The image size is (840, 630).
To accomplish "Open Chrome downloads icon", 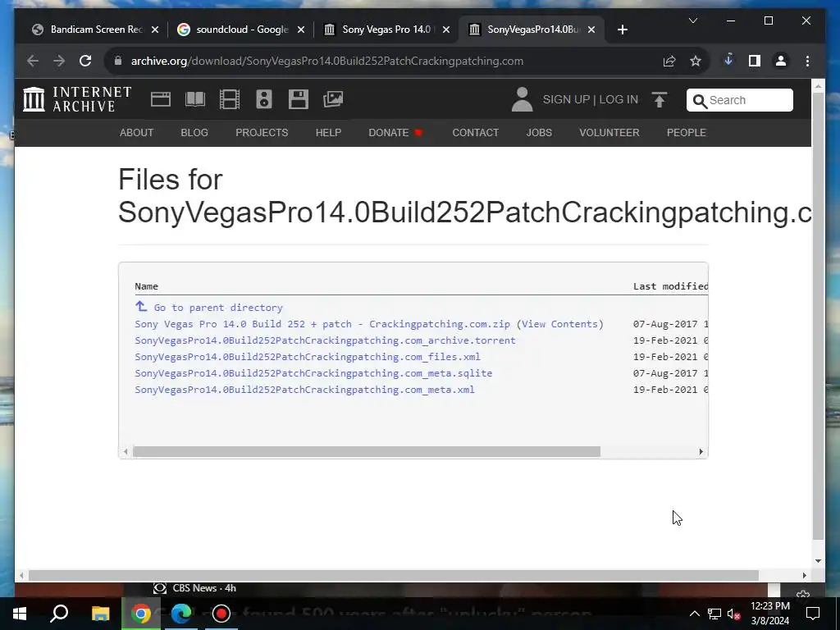I will [728, 61].
